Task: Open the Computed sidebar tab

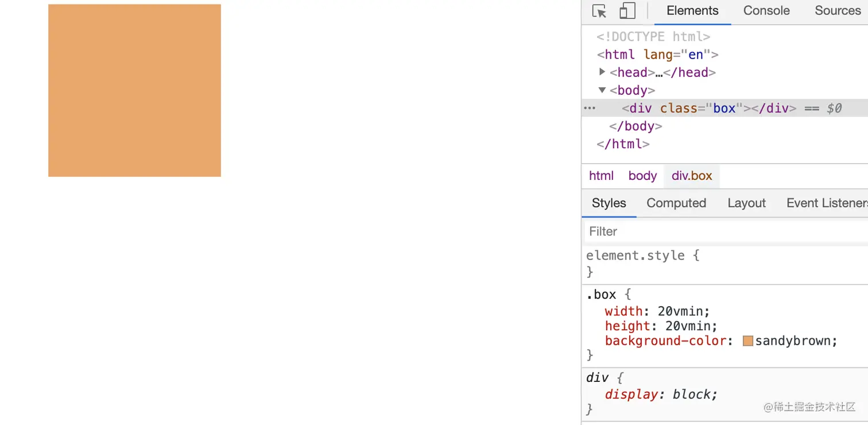Action: tap(676, 203)
